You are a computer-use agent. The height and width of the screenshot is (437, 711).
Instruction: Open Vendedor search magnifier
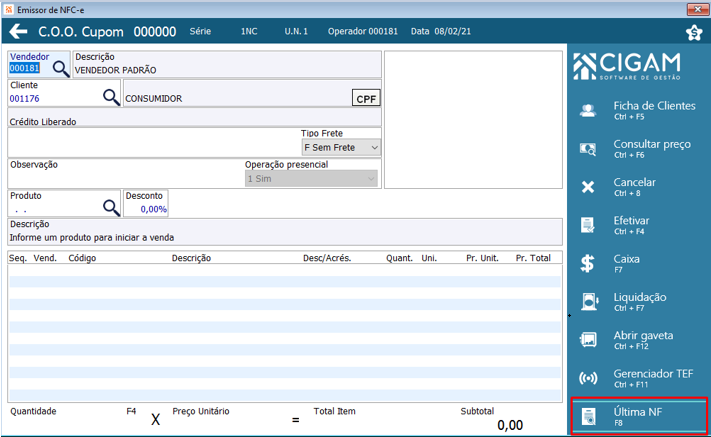(61, 69)
